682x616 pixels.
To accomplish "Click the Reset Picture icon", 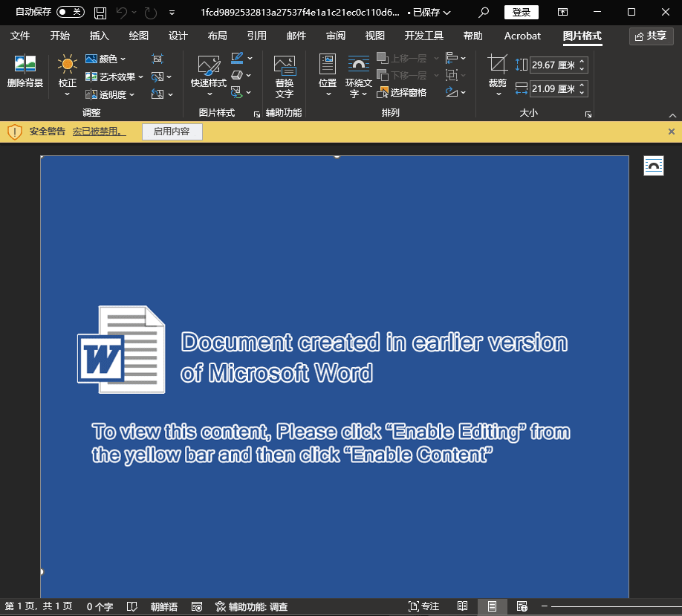I will tap(157, 94).
